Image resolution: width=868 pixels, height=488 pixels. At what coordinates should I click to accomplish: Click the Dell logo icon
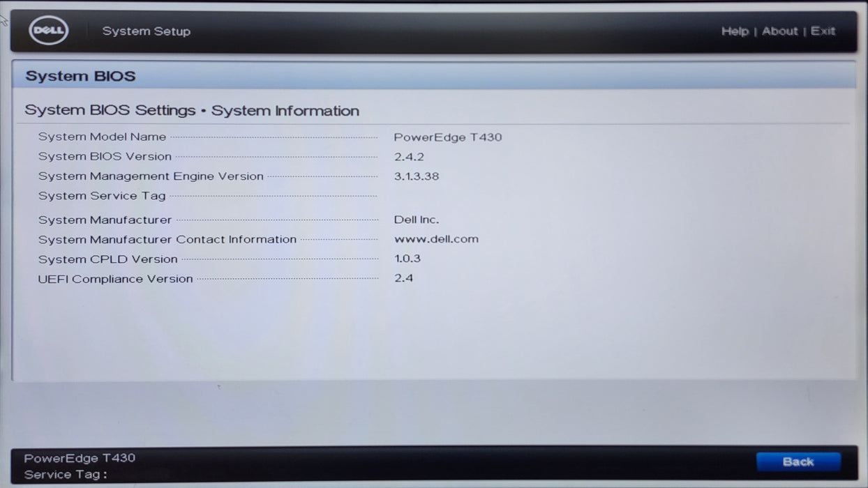pyautogui.click(x=49, y=31)
